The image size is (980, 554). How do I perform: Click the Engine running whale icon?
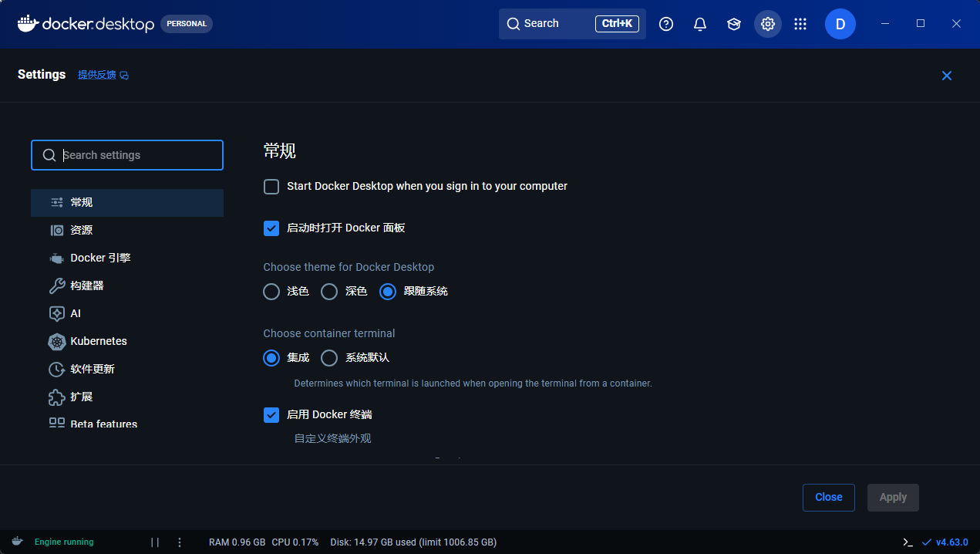coord(16,542)
